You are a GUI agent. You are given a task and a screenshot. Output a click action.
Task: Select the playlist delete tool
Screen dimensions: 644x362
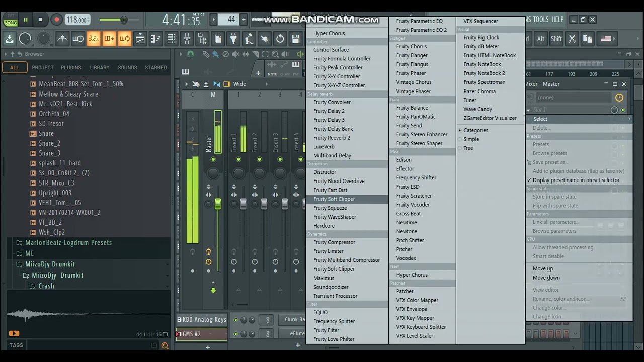click(225, 54)
